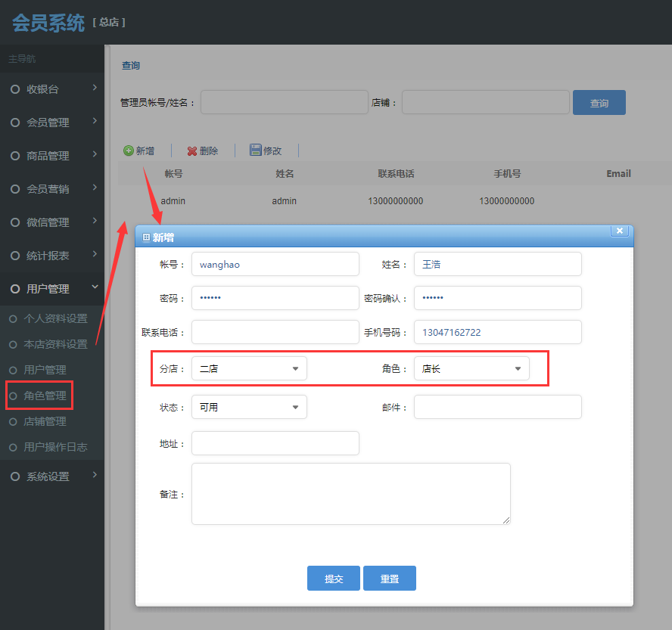The width and height of the screenshot is (672, 630).
Task: Collapse the 用户管理 sidebar section
Action: [95, 287]
